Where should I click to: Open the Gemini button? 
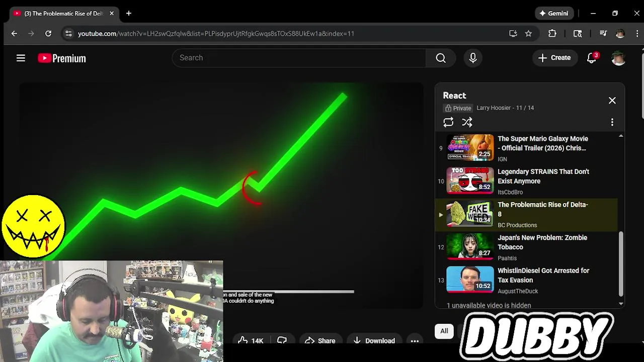(553, 14)
